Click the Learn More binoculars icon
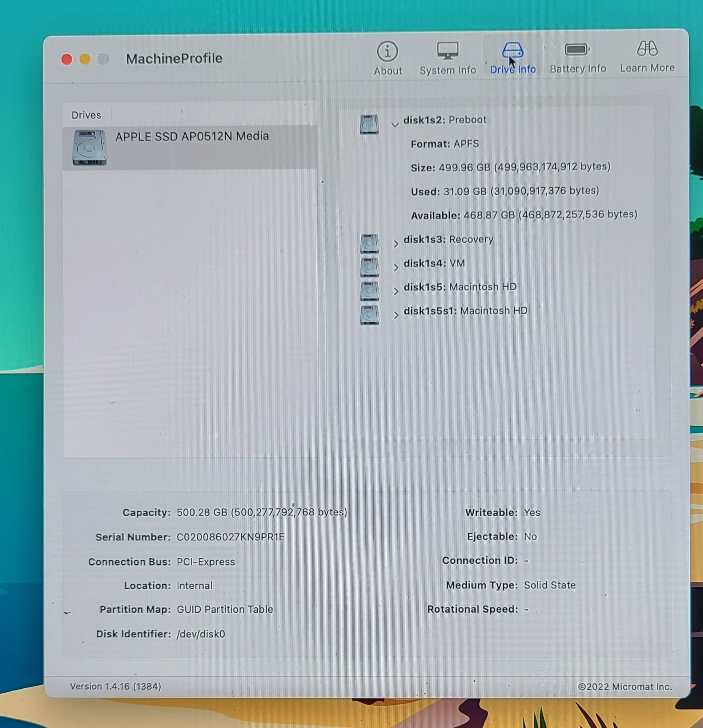The image size is (703, 728). click(647, 49)
